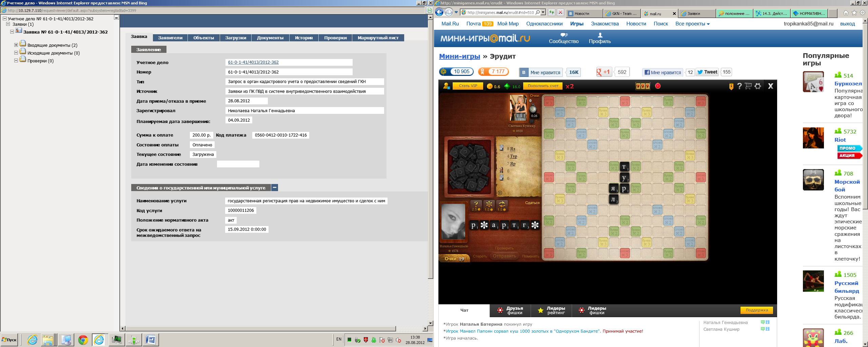Click the IE stop loading X button
The height and width of the screenshot is (347, 868).
click(x=560, y=13)
